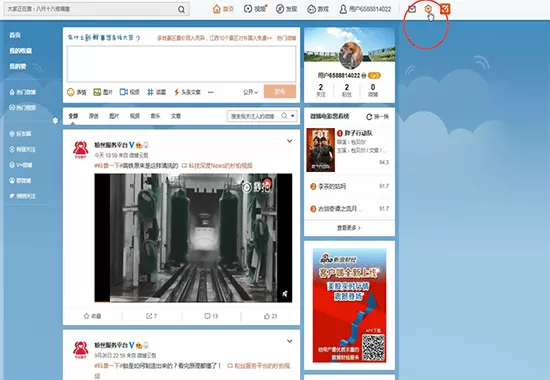550x380 pixels.
Task: Open 悄悄关注 in left sidebar
Action: point(23,196)
